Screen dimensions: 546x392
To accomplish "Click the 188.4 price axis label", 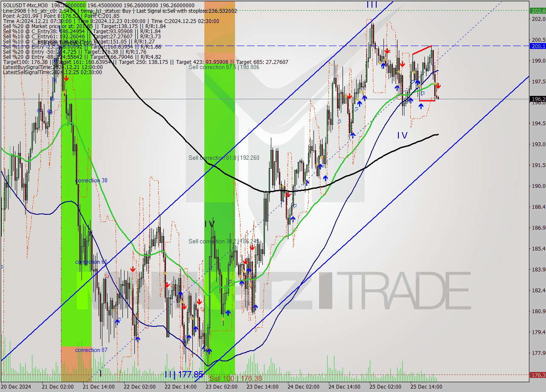I will pyautogui.click(x=538, y=207).
